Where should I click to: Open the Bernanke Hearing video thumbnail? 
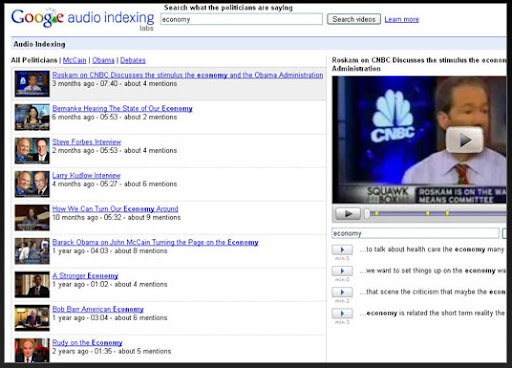click(32, 117)
